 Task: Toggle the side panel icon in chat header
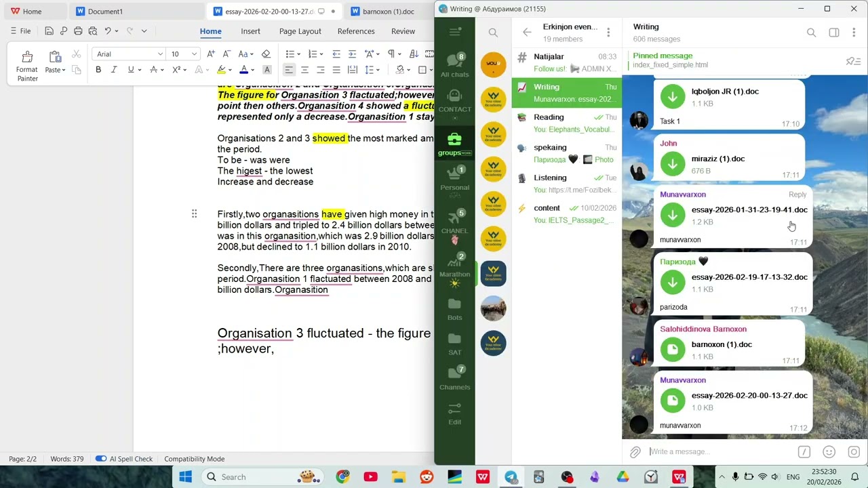point(834,33)
